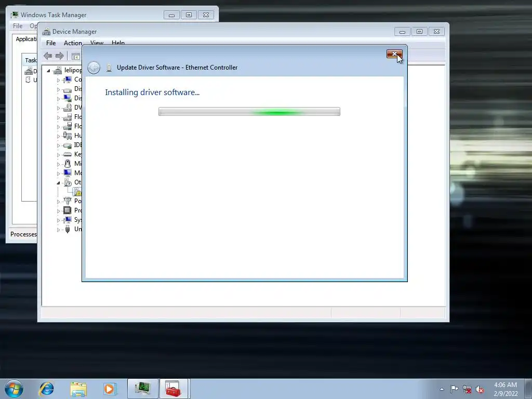Click the wizard's round Back button

(94, 68)
